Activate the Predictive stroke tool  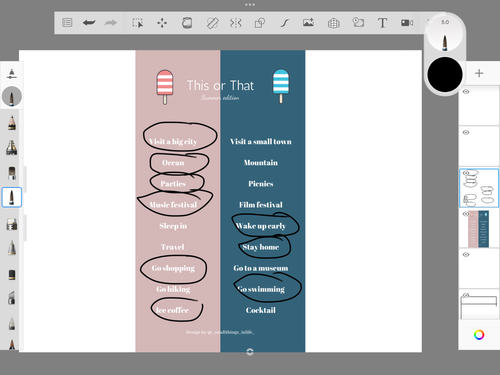point(284,23)
